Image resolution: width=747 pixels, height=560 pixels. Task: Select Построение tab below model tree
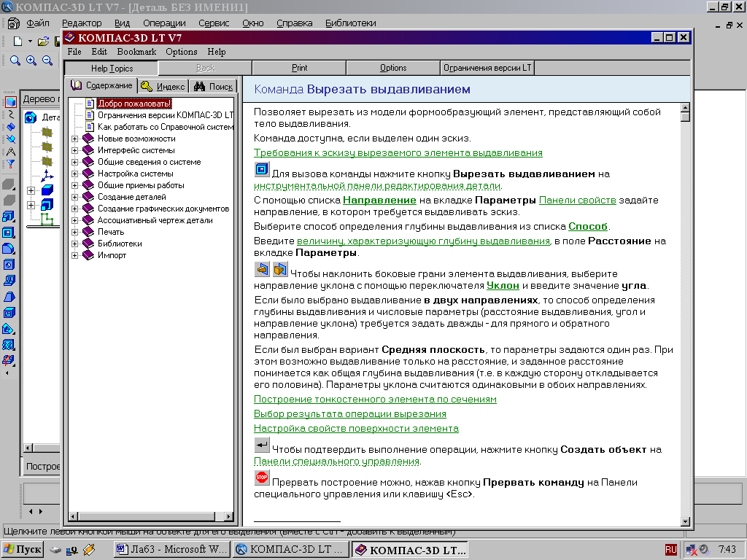pos(43,467)
